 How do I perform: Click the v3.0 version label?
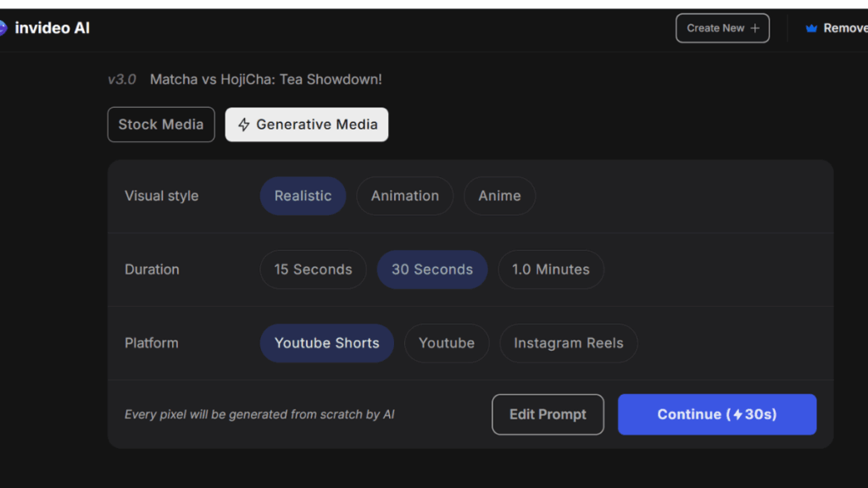[122, 79]
